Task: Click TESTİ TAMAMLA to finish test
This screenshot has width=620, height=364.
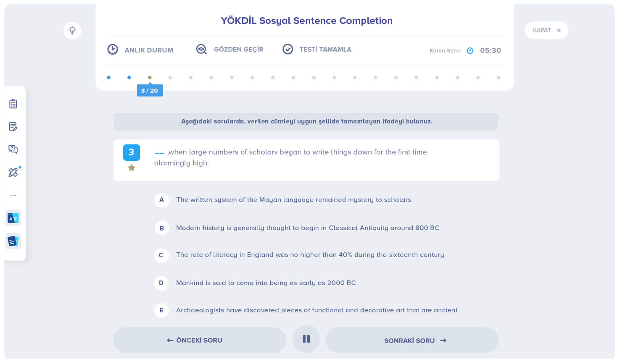Action: (x=317, y=50)
